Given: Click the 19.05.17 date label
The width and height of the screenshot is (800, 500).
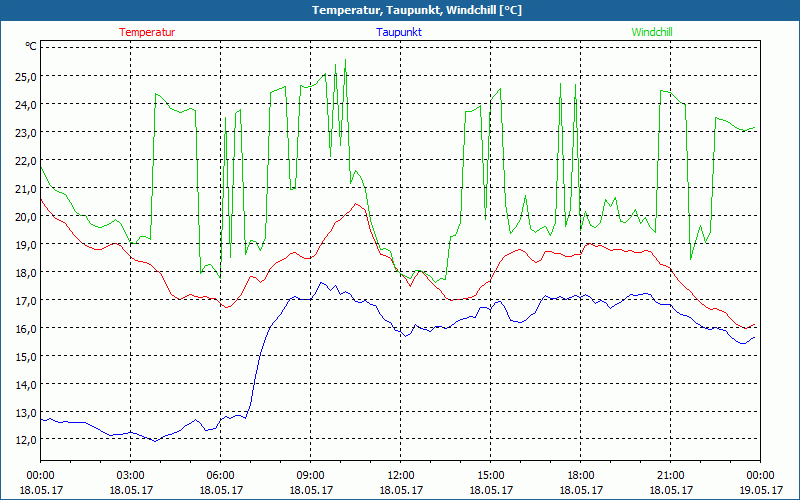Looking at the screenshot, I should pyautogui.click(x=760, y=490).
